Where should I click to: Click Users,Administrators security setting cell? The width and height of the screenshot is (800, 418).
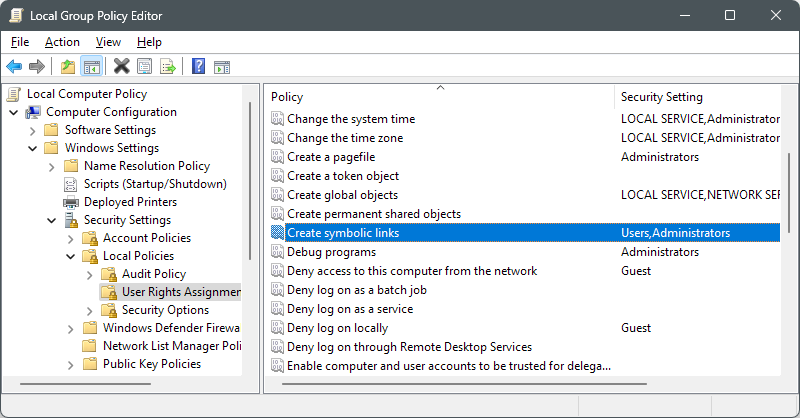click(675, 233)
